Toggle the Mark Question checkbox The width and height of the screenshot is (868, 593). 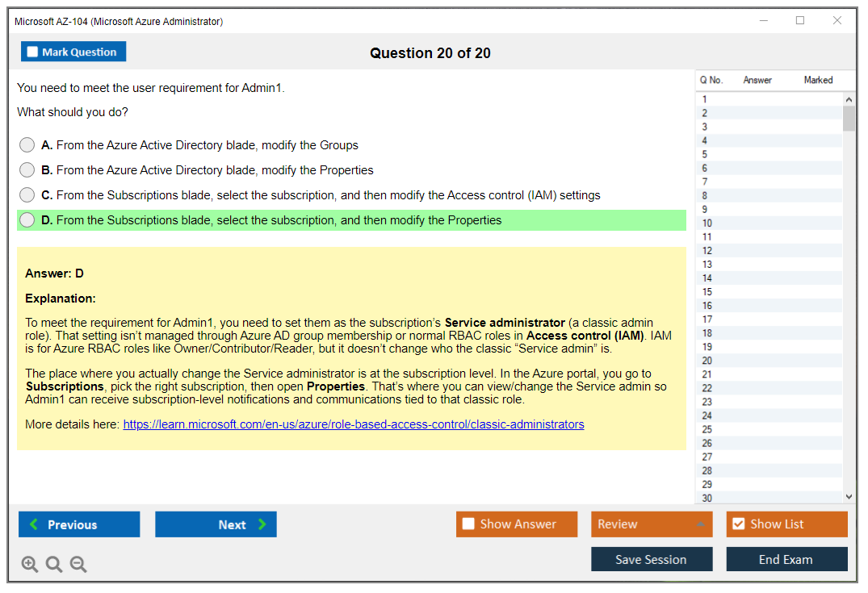31,51
